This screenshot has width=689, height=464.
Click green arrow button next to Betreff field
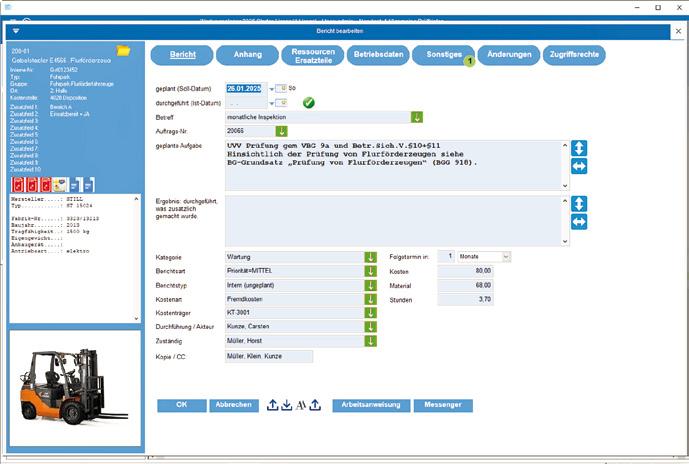[x=417, y=117]
